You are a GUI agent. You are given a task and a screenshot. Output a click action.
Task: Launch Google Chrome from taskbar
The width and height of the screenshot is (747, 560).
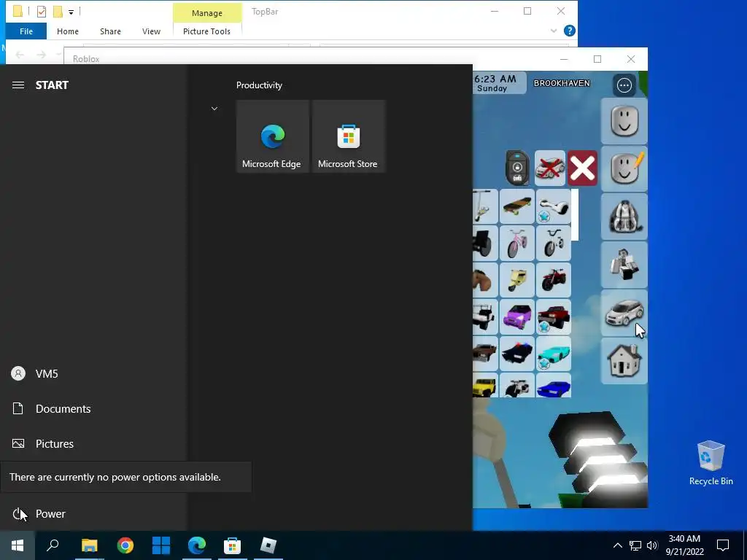[125, 545]
